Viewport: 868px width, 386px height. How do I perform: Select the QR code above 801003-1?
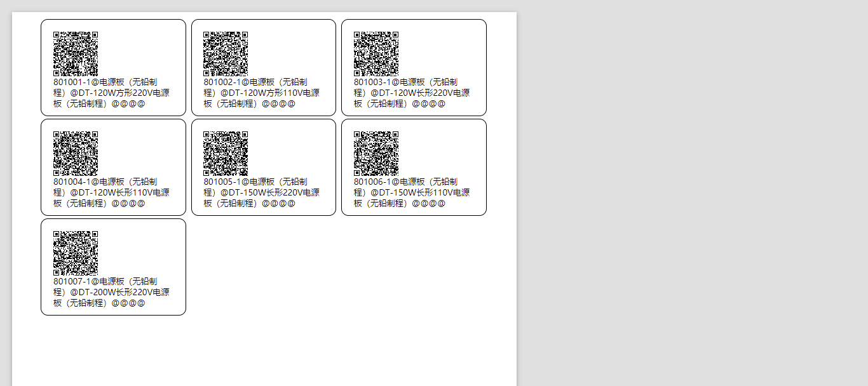(376, 54)
